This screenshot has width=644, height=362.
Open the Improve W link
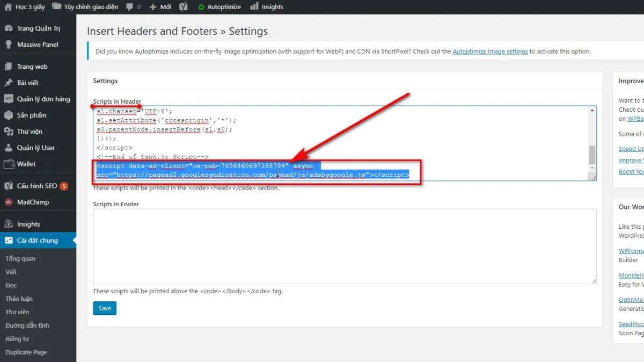(x=631, y=160)
